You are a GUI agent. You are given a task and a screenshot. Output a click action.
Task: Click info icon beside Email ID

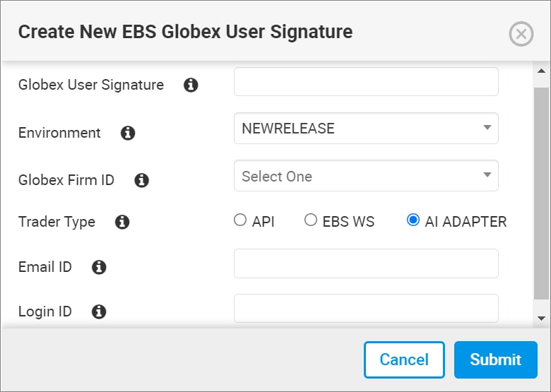(x=99, y=267)
